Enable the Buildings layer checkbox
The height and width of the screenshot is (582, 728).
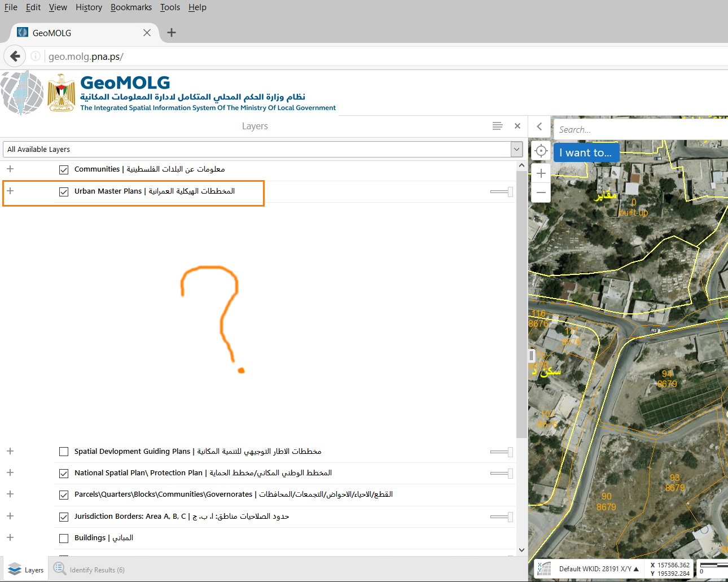(64, 538)
